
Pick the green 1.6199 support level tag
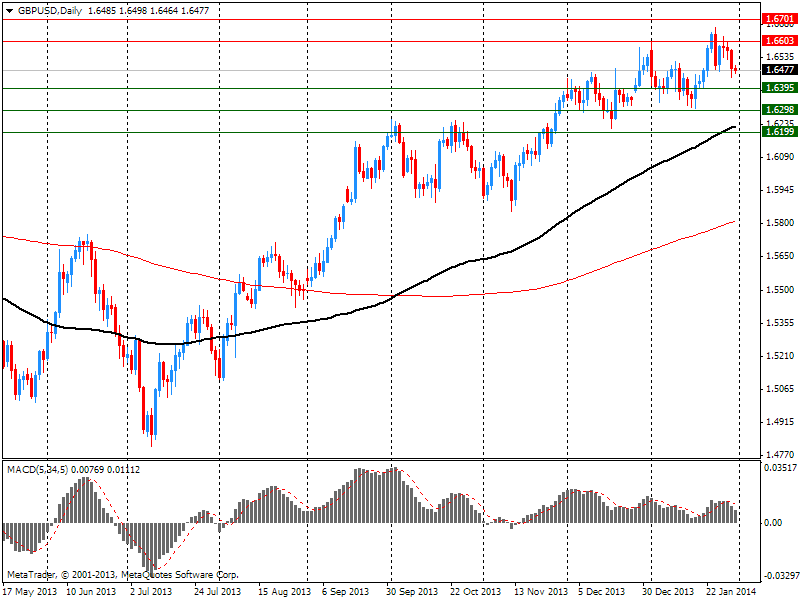(x=778, y=132)
